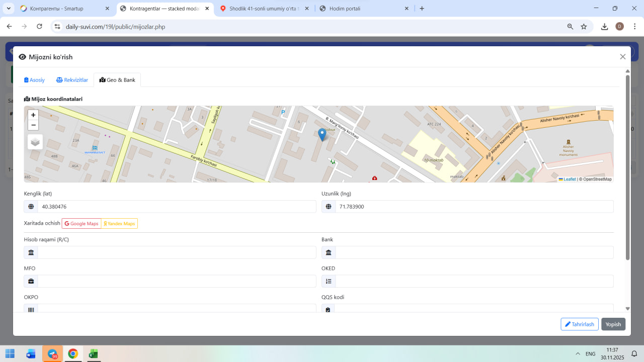
Task: Expand the Chrome tab search dropdown
Action: coord(9,9)
